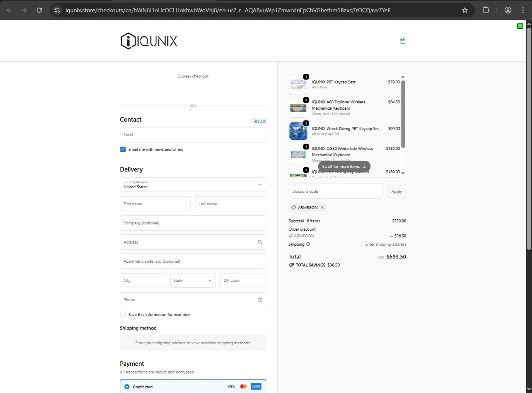This screenshot has height=393, width=532.
Task: Click the Visa card icon
Action: click(231, 386)
